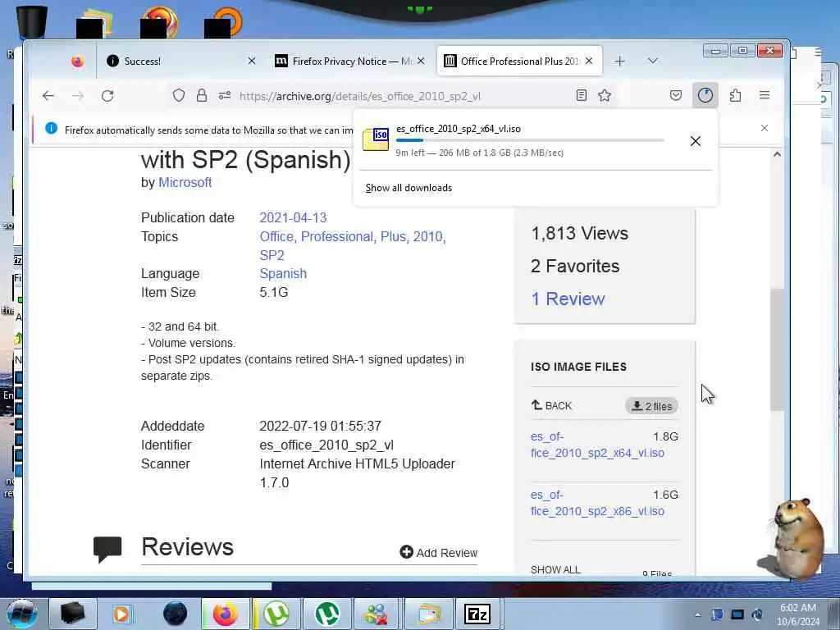Reload the archive.org page
Image resolution: width=840 pixels, height=630 pixels.
point(107,96)
